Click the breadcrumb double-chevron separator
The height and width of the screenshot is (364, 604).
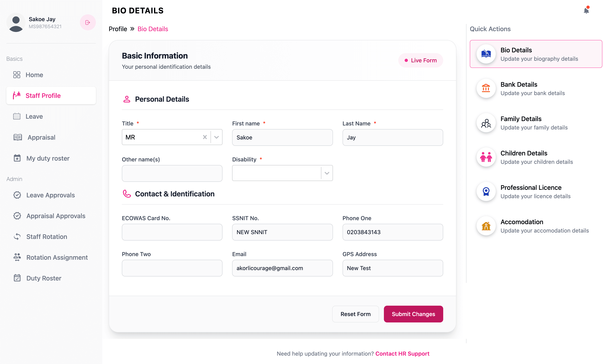(132, 29)
